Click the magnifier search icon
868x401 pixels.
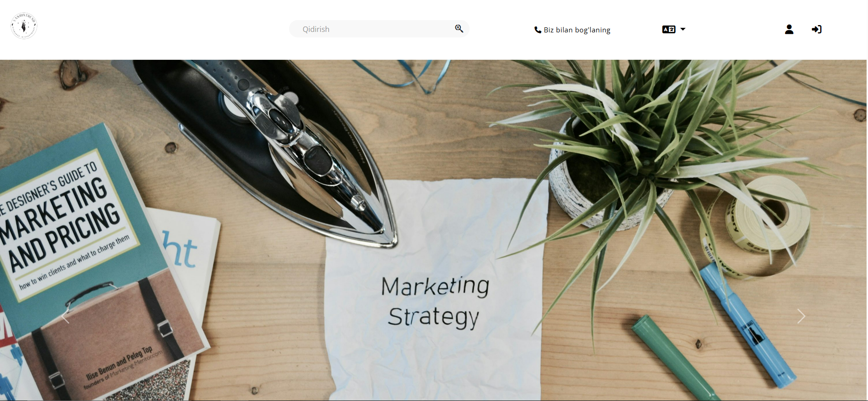(x=459, y=29)
